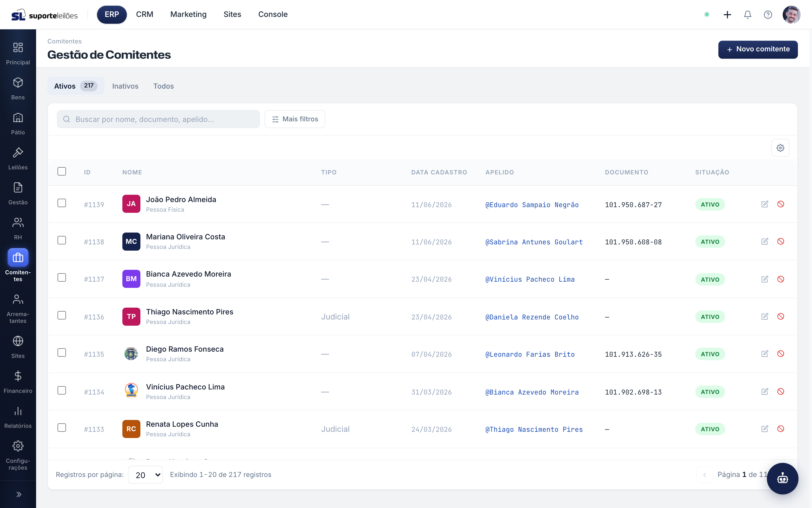Open @Sabrina Antunes Goulart apelido link
The width and height of the screenshot is (812, 508).
point(534,242)
